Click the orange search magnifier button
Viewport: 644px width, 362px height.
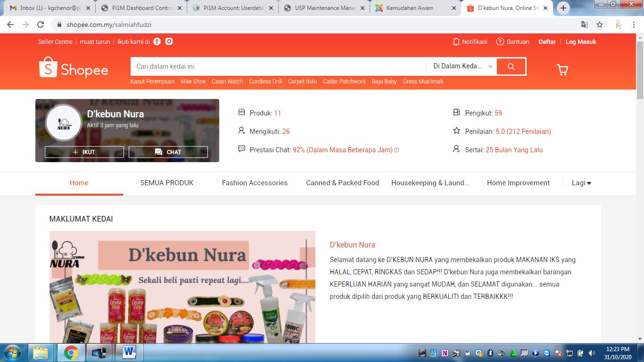coord(511,66)
